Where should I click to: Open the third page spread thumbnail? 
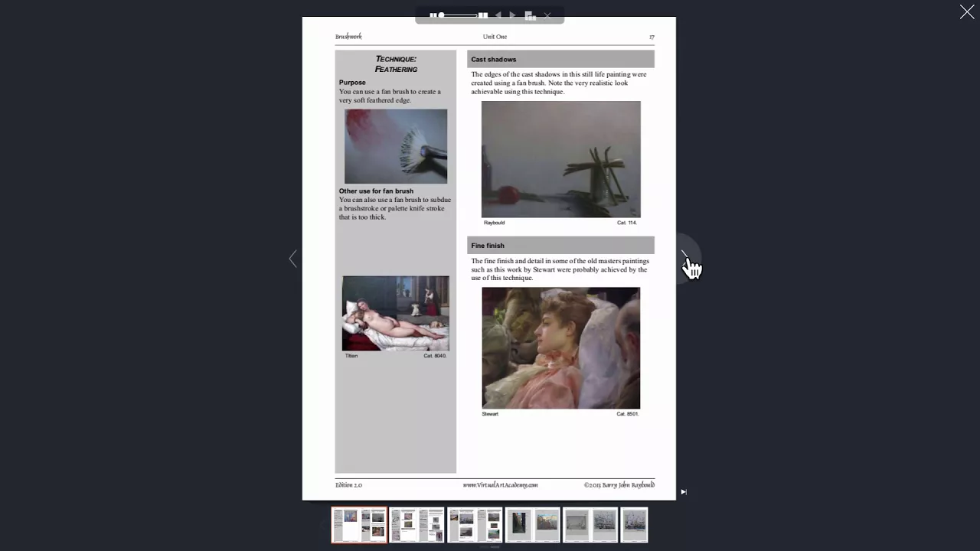pyautogui.click(x=475, y=525)
